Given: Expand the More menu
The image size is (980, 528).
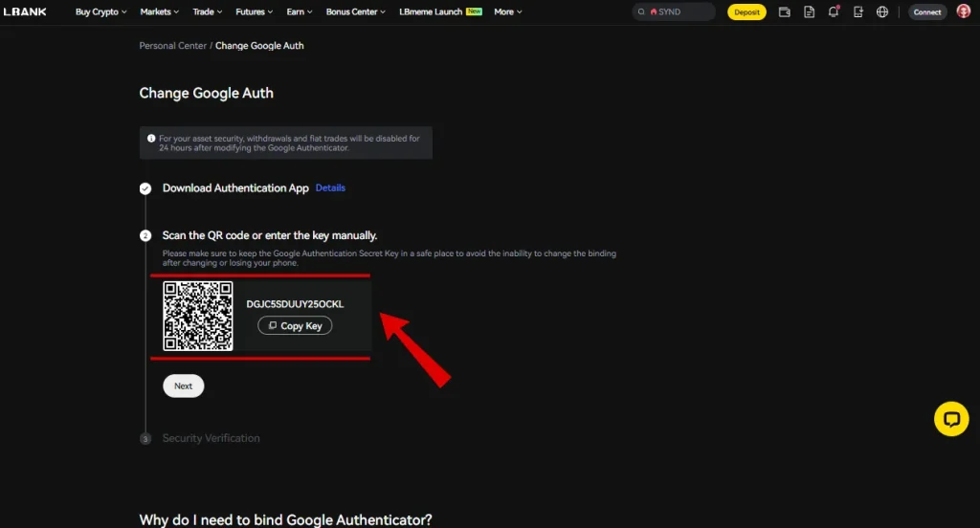Looking at the screenshot, I should pyautogui.click(x=507, y=11).
